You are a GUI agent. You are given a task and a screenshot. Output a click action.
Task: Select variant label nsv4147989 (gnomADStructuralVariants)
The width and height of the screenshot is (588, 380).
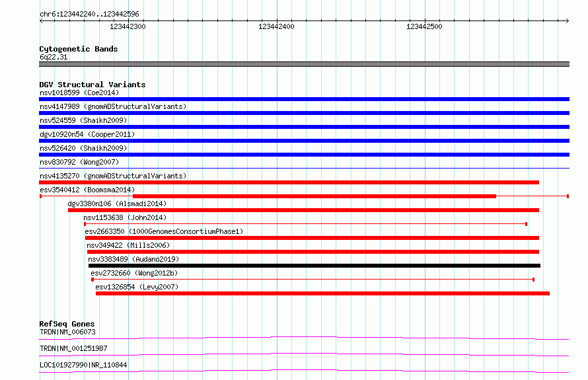point(113,106)
